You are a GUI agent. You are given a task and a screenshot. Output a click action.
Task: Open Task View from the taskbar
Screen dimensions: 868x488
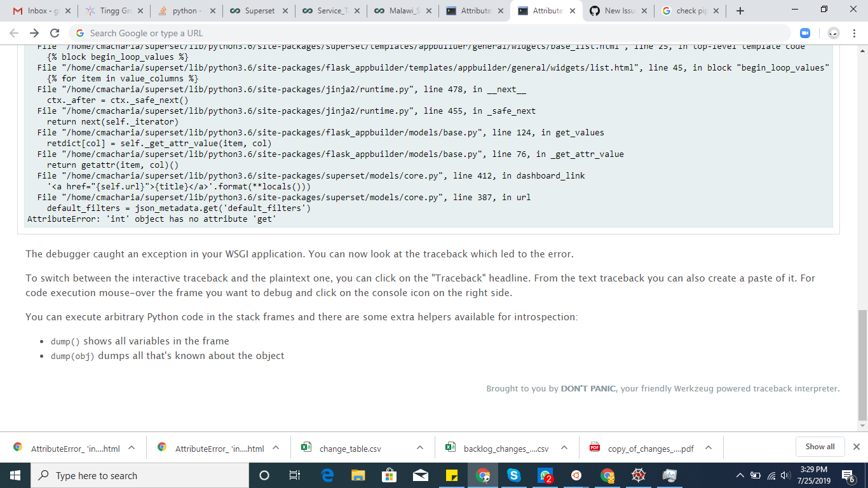click(294, 475)
